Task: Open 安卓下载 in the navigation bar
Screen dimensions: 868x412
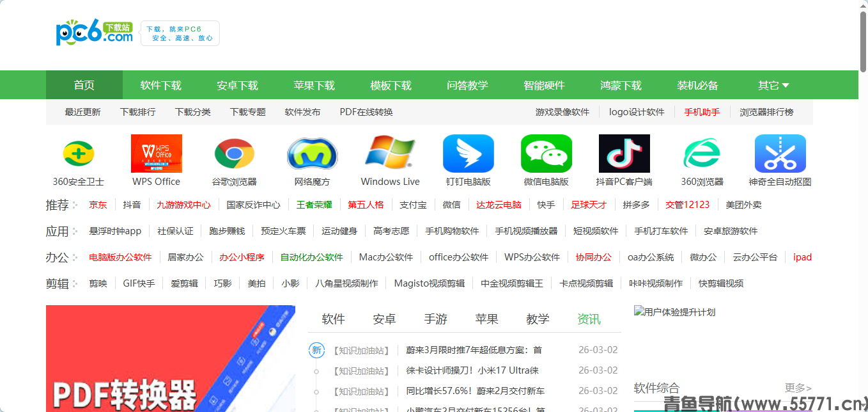Action: pos(238,85)
